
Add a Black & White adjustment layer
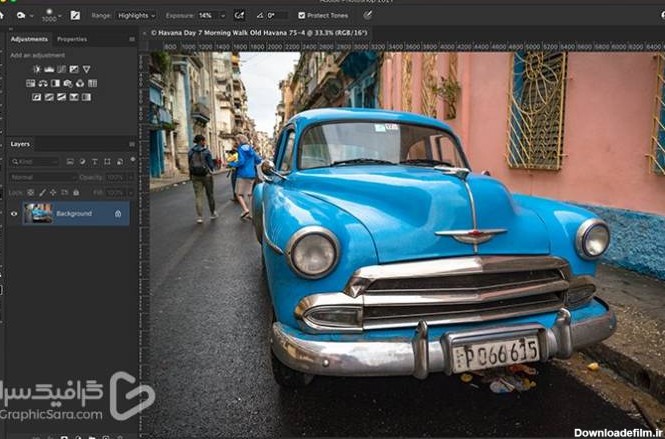coord(55,84)
